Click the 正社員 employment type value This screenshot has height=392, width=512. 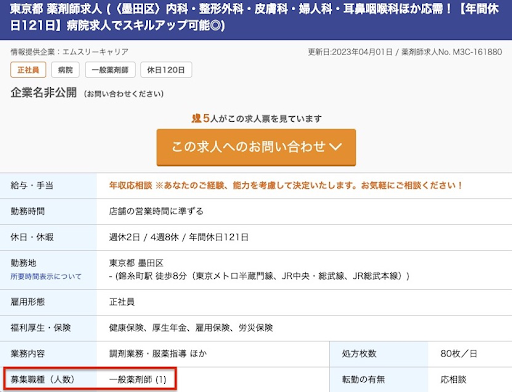(x=122, y=302)
